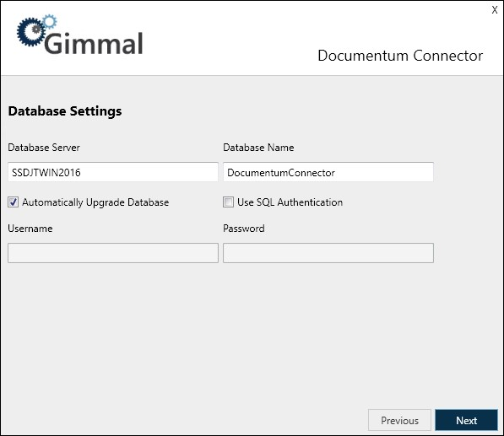This screenshot has height=436, width=504.
Task: Click the Password label
Action: pos(244,229)
